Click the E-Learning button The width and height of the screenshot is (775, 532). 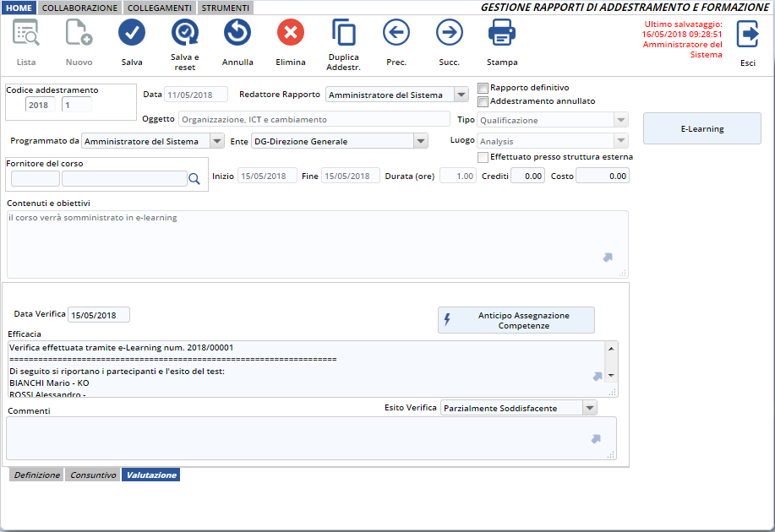(702, 129)
